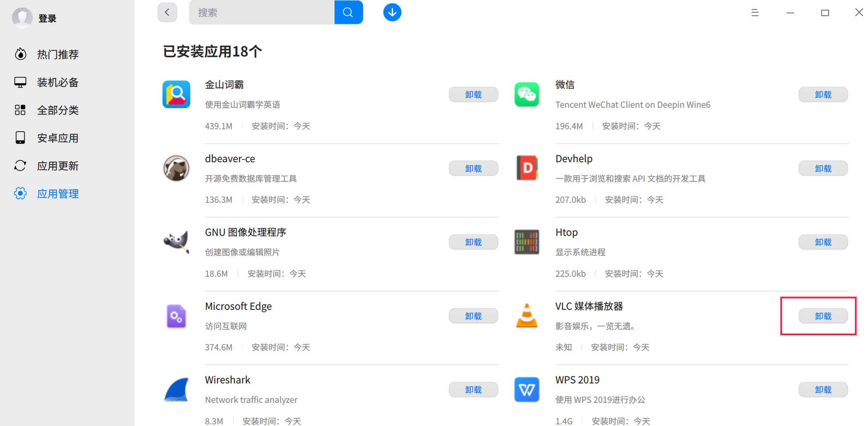Click the Devhelp app title
This screenshot has height=426, width=868.
pyautogui.click(x=574, y=159)
